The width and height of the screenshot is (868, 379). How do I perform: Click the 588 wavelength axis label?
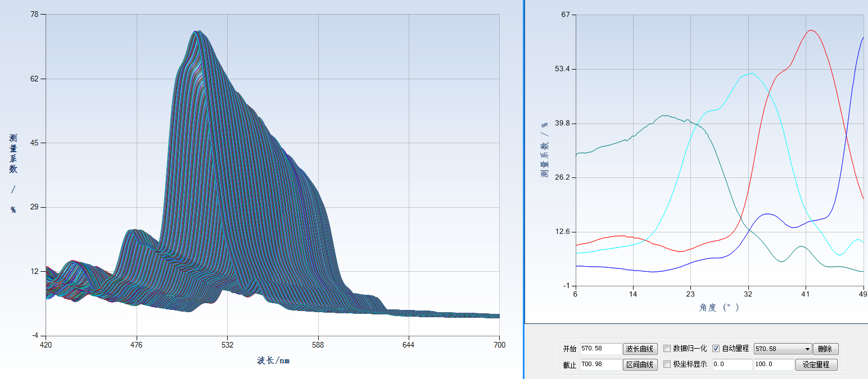click(318, 345)
